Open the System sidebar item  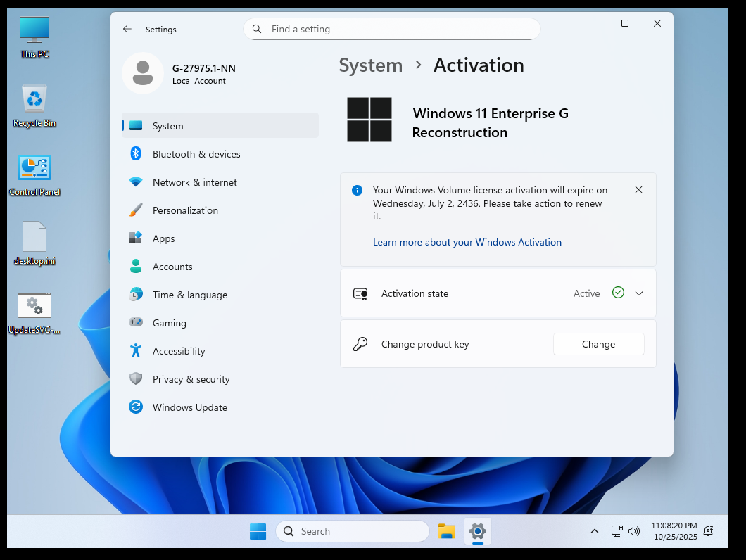[x=220, y=126]
